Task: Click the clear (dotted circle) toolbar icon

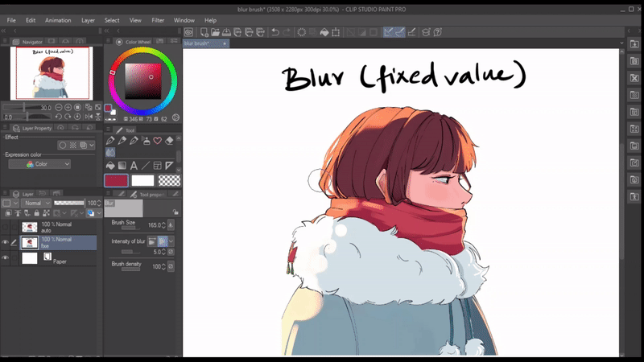Action: pyautogui.click(x=301, y=32)
